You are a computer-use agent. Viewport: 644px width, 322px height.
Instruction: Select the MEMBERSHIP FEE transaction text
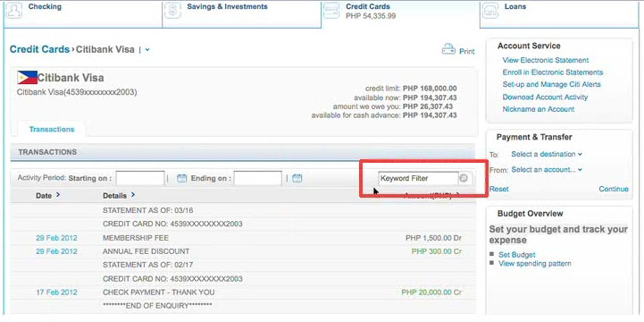tap(136, 238)
